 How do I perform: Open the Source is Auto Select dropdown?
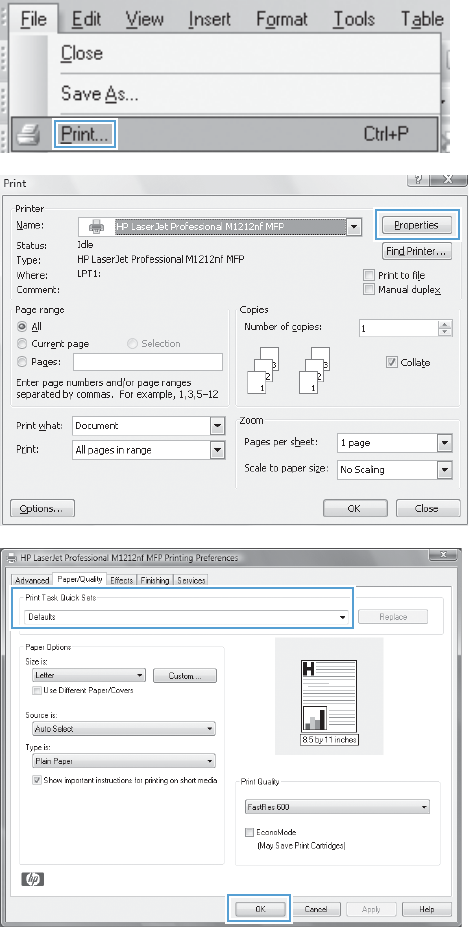124,728
